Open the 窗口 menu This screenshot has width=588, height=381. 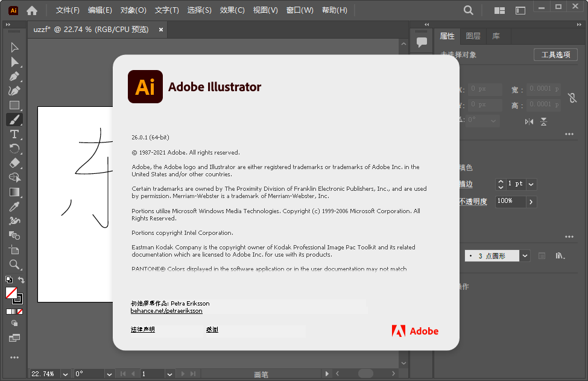coord(300,10)
